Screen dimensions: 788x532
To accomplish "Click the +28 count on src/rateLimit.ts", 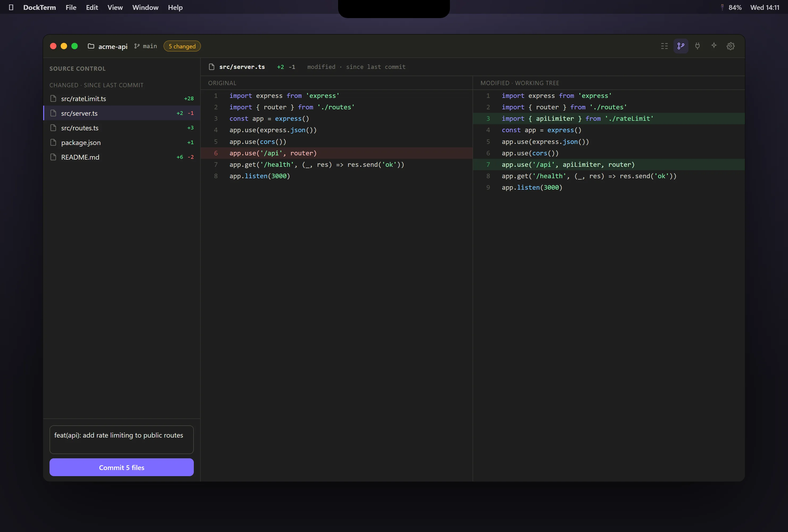I will pyautogui.click(x=189, y=99).
